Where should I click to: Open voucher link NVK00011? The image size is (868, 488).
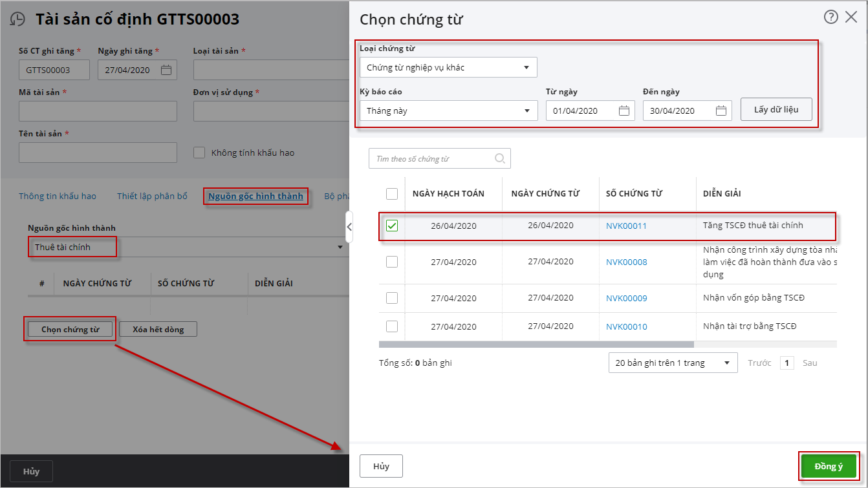tap(626, 226)
